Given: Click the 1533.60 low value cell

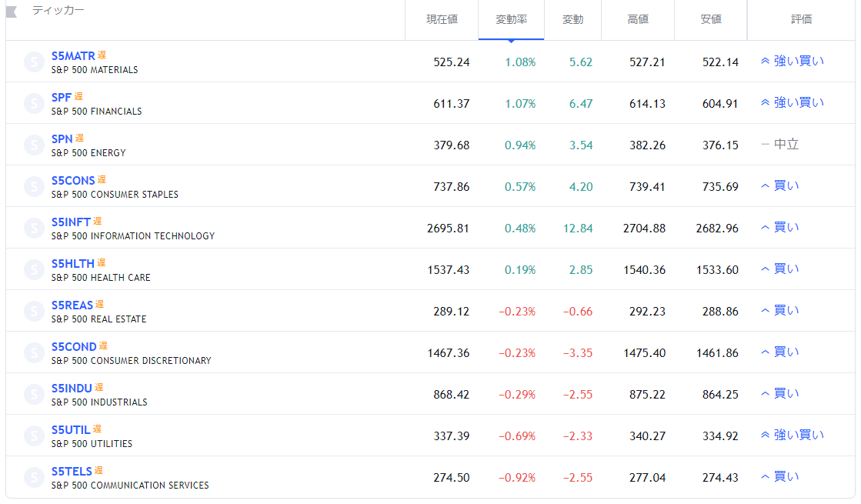Looking at the screenshot, I should point(717,270).
